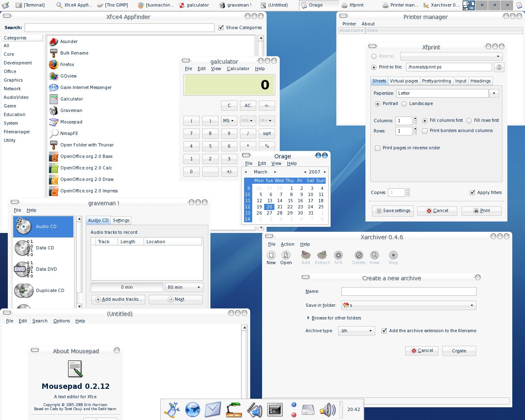Image resolution: width=525 pixels, height=420 pixels.
Task: Click the OpenOffice.org 2.0 Calc icon
Action: click(x=54, y=168)
